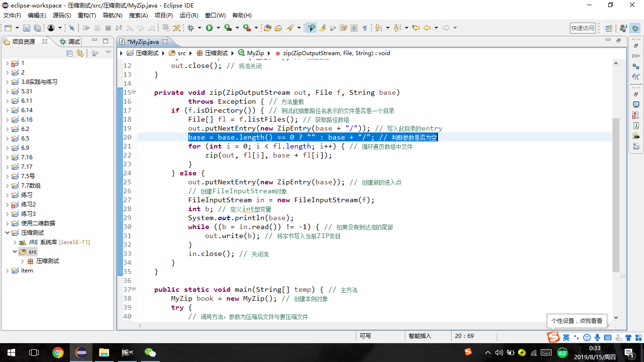Viewport: 644px width, 362px height.
Task: Click the Save All toolbar icon
Action: (x=37, y=28)
